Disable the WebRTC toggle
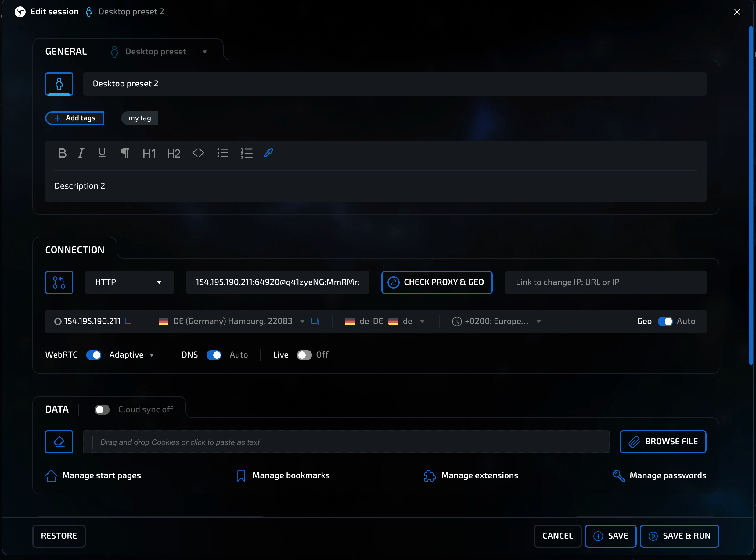 click(93, 355)
